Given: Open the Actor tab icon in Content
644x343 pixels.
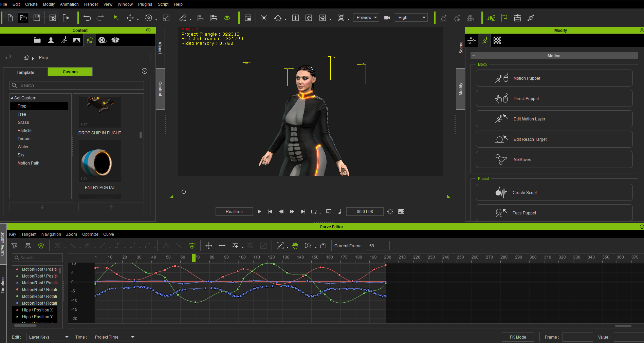Looking at the screenshot, I should [51, 40].
